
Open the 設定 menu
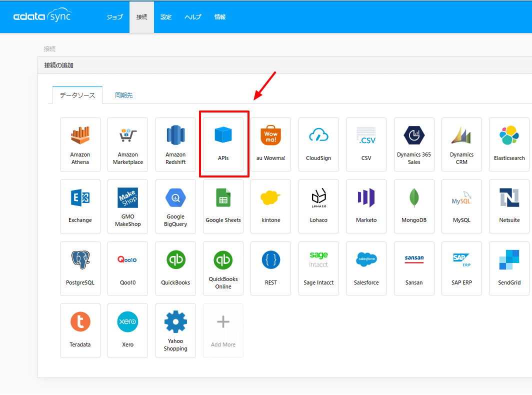pyautogui.click(x=166, y=17)
